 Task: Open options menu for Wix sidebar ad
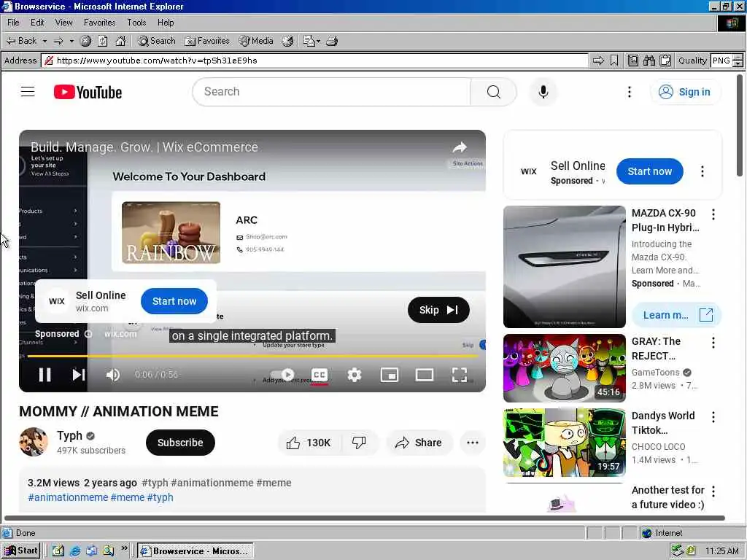click(703, 171)
